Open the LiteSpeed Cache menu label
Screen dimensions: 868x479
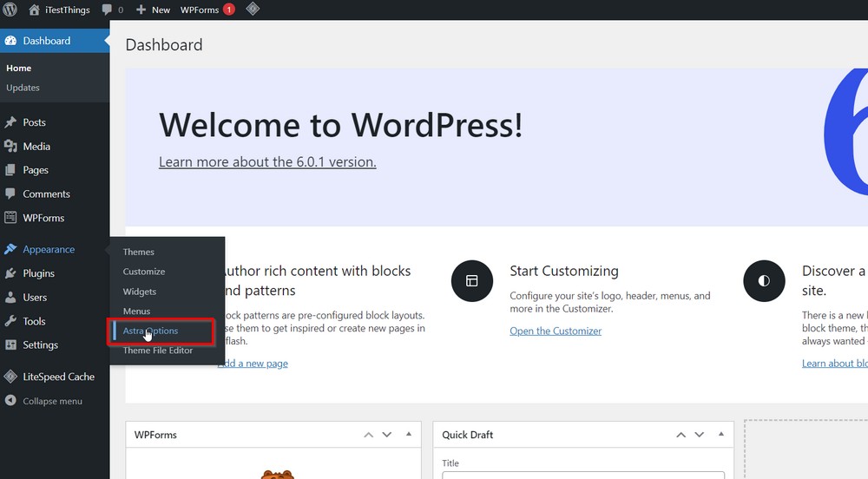[x=59, y=377]
